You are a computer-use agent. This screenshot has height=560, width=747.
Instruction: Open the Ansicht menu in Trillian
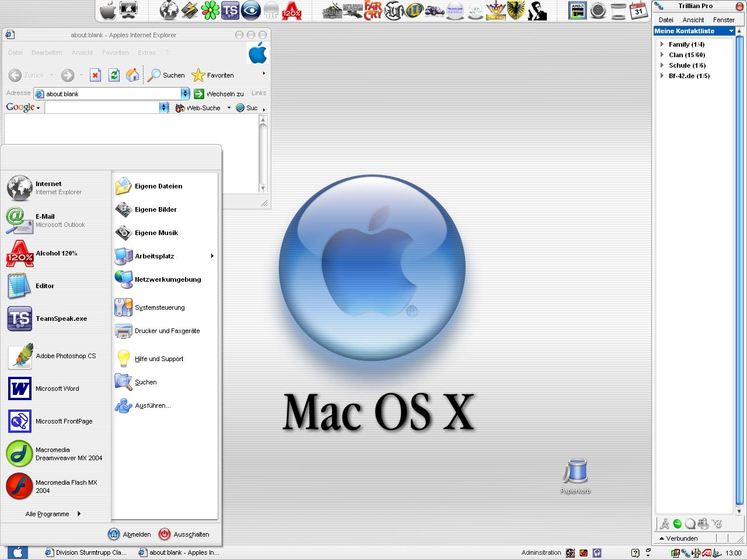click(x=693, y=20)
